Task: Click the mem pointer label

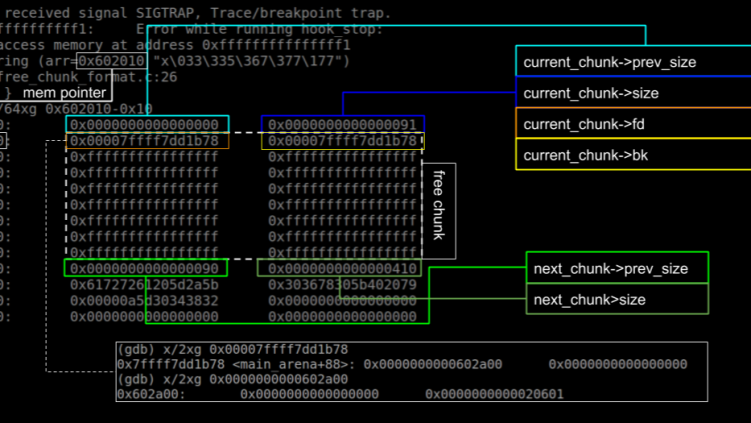Action: 64,93
